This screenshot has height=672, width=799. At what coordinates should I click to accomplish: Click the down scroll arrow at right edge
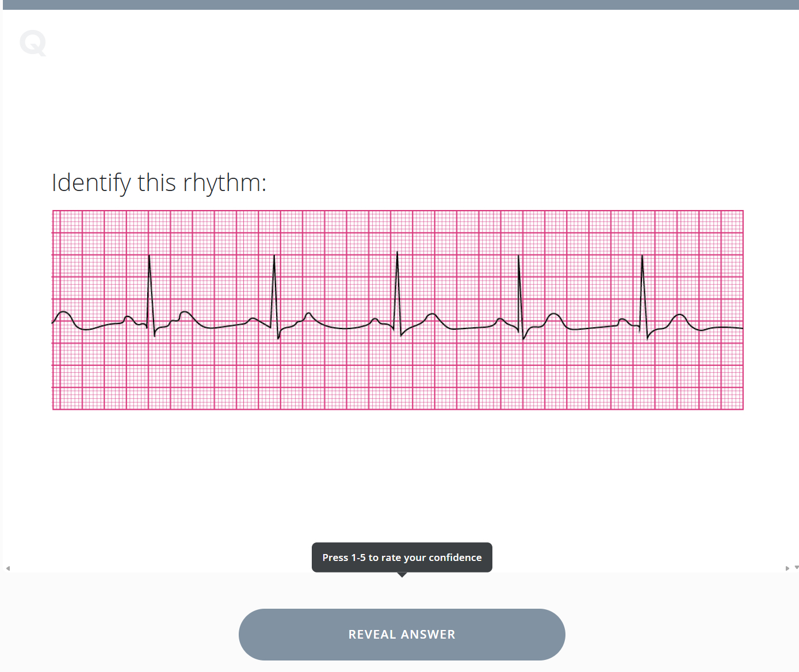(x=796, y=568)
